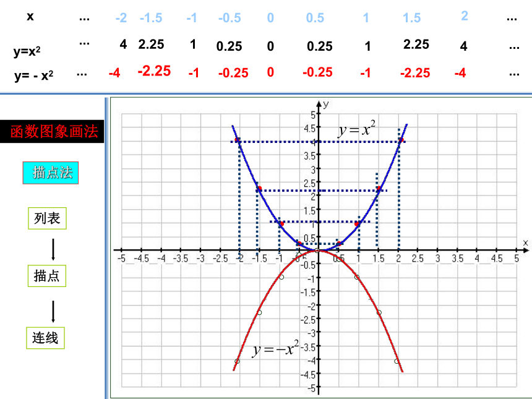The height and width of the screenshot is (399, 532).
Task: Click the red point at (-2, 4) on blue curve
Action: (238, 140)
